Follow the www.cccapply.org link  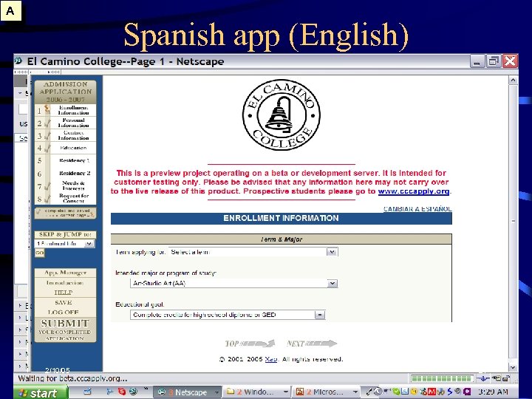[x=414, y=191]
